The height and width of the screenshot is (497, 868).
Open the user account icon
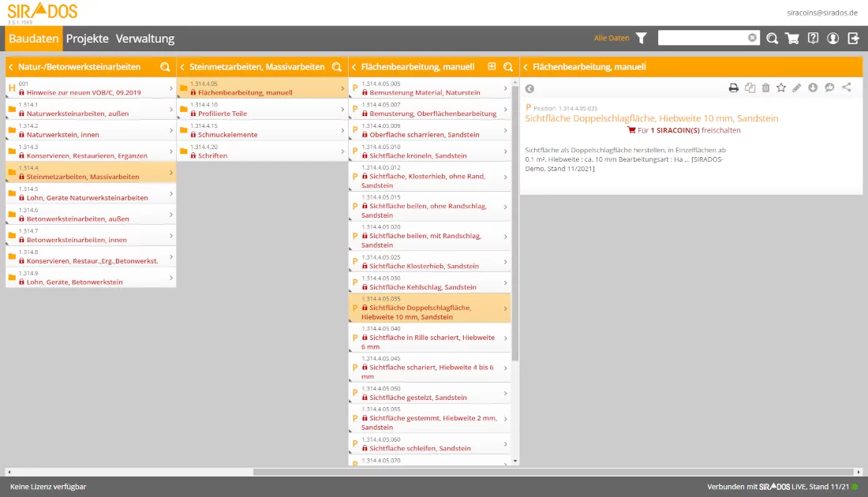coord(832,38)
